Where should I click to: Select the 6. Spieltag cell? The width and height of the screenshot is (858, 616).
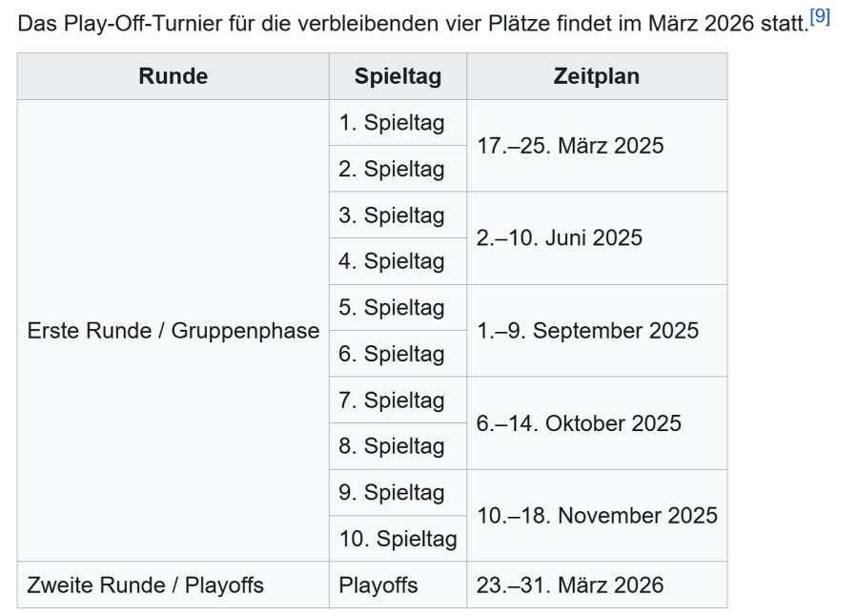(x=392, y=354)
